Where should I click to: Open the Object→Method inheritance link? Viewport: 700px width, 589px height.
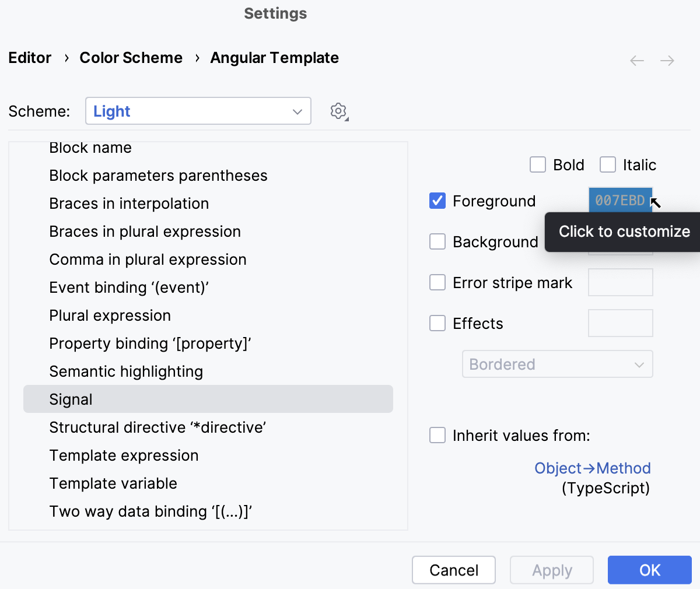coord(593,468)
